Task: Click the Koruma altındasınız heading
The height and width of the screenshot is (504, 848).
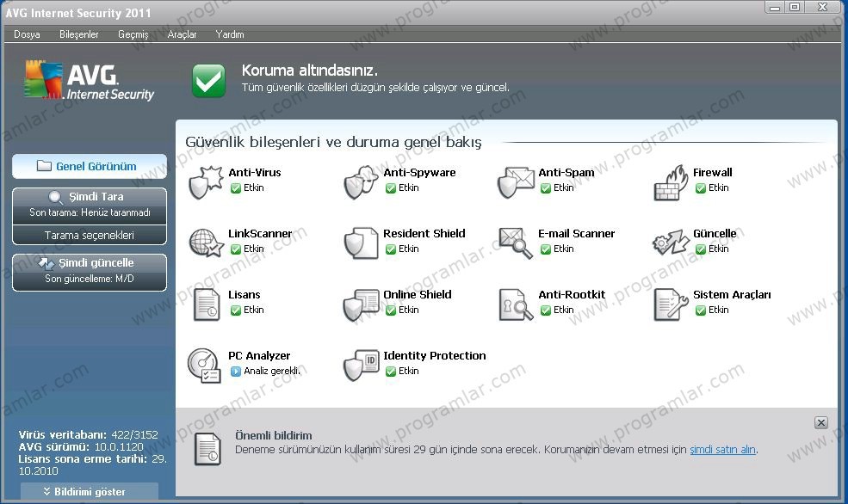Action: click(309, 71)
